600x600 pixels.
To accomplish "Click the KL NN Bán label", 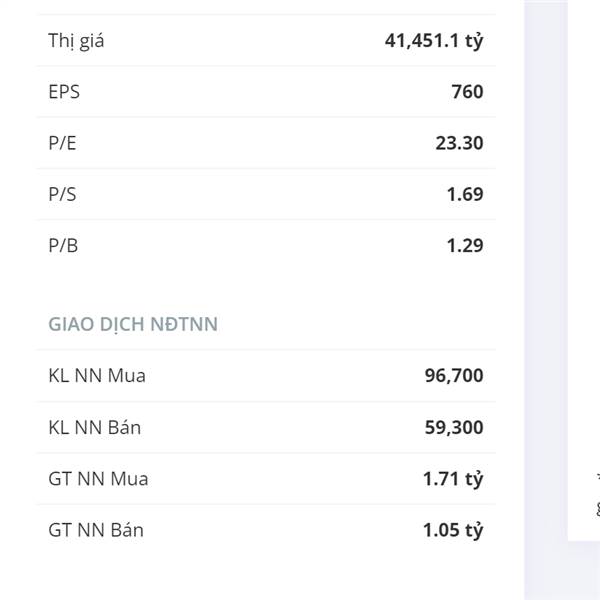I will point(95,427).
